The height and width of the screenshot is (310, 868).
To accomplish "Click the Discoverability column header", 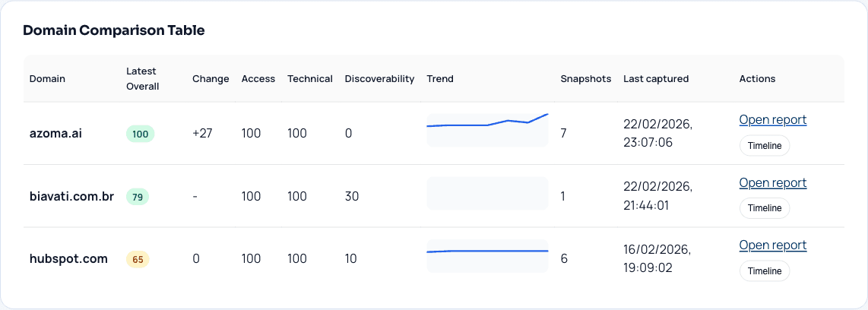I will point(379,79).
